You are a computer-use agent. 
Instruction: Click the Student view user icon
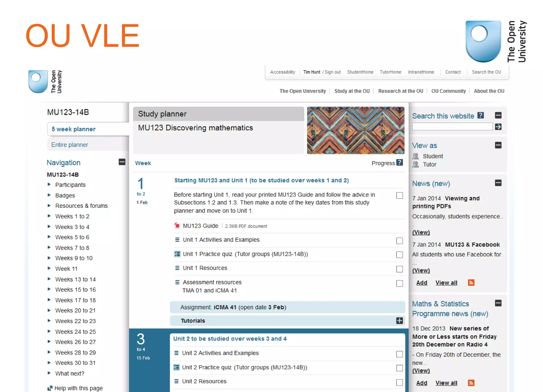pyautogui.click(x=415, y=156)
